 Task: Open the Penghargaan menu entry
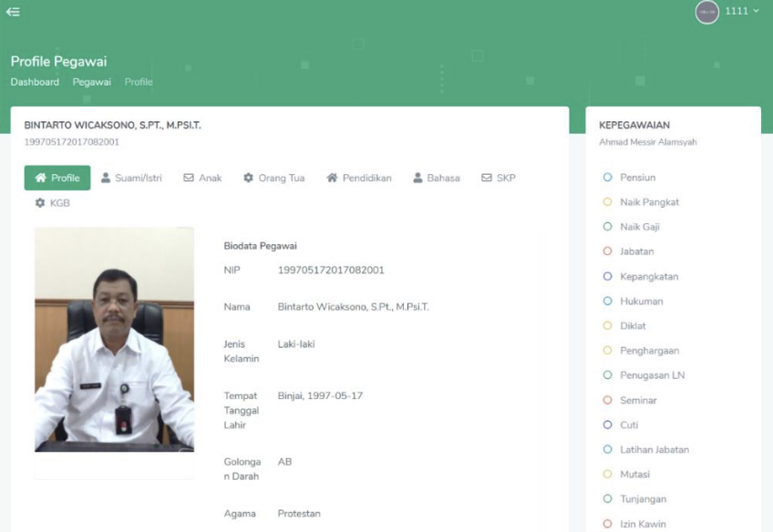[641, 350]
